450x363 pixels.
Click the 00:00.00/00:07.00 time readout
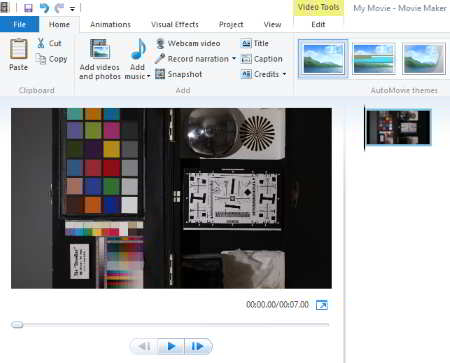(x=277, y=305)
